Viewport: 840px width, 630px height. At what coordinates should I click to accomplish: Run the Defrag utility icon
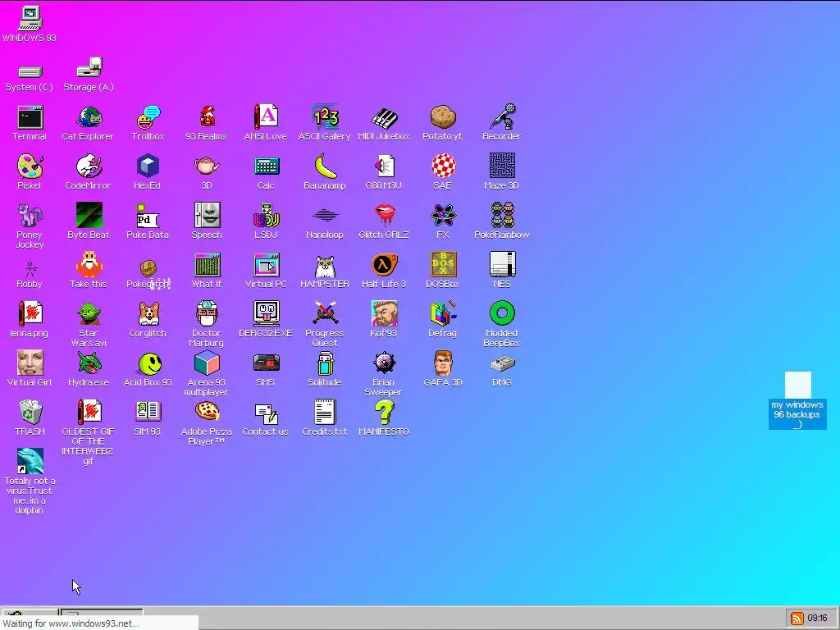click(442, 314)
